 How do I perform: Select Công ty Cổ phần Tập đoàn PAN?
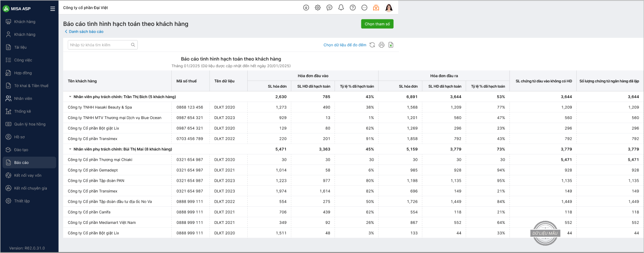coord(96,180)
